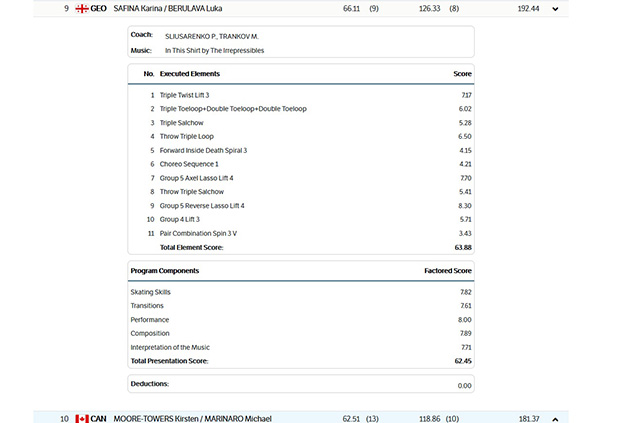This screenshot has width=640, height=423.
Task: Click the Canada flag icon
Action: point(81,418)
